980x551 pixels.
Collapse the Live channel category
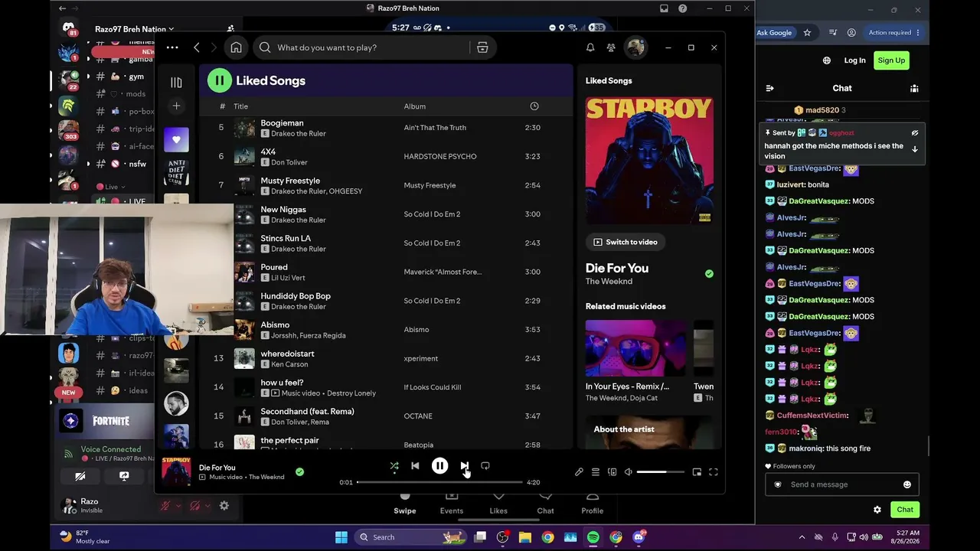pos(113,187)
